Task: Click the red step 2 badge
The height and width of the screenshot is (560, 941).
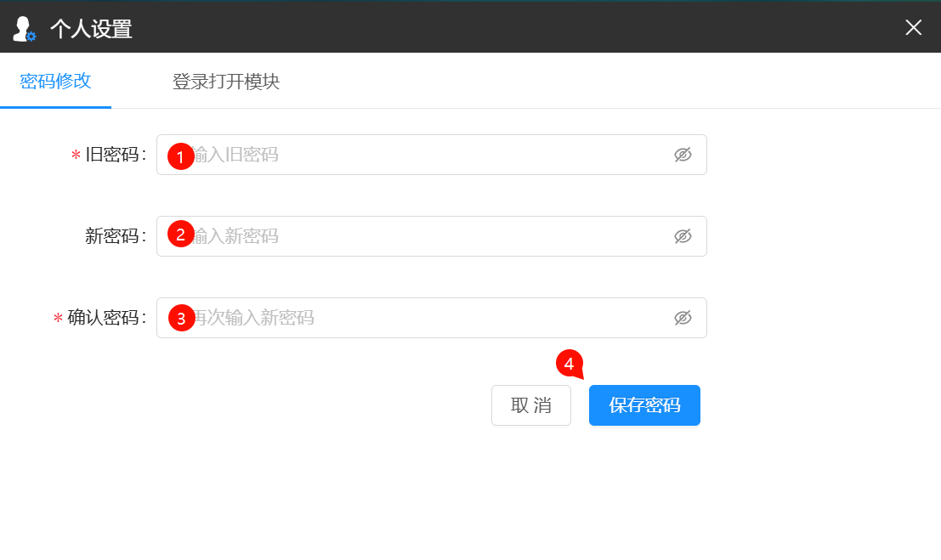Action: pyautogui.click(x=180, y=234)
